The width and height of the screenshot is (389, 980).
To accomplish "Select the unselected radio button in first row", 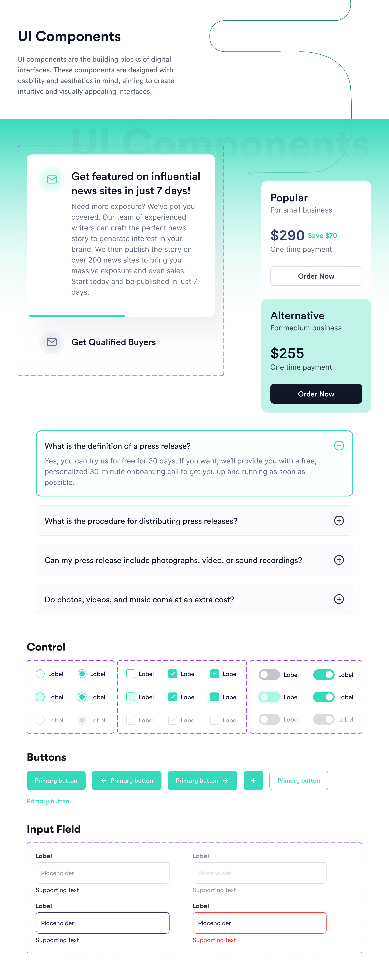I will pyautogui.click(x=40, y=674).
